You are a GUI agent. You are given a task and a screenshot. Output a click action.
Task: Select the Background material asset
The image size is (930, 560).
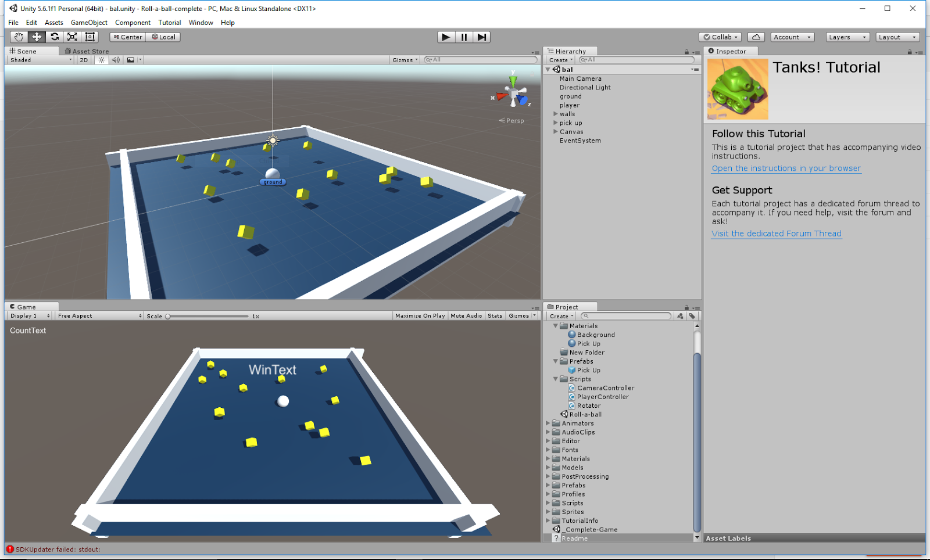point(591,335)
